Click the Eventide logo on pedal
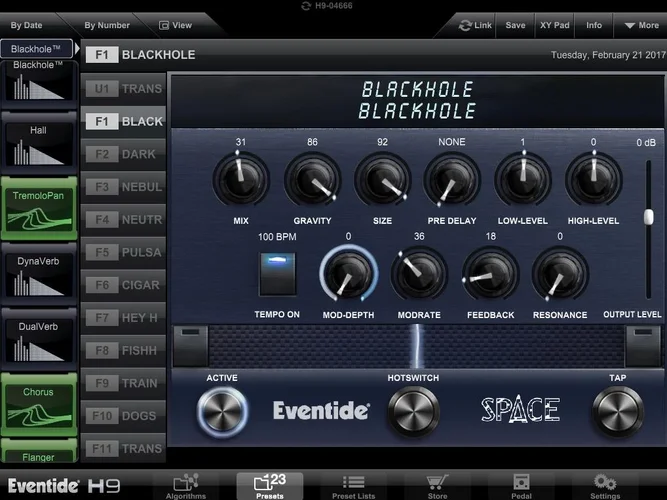 click(x=321, y=410)
